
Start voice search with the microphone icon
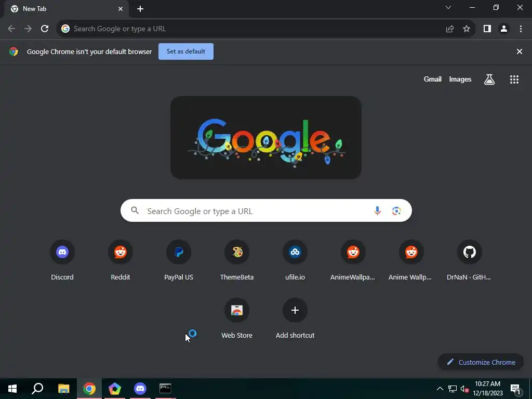pyautogui.click(x=377, y=211)
